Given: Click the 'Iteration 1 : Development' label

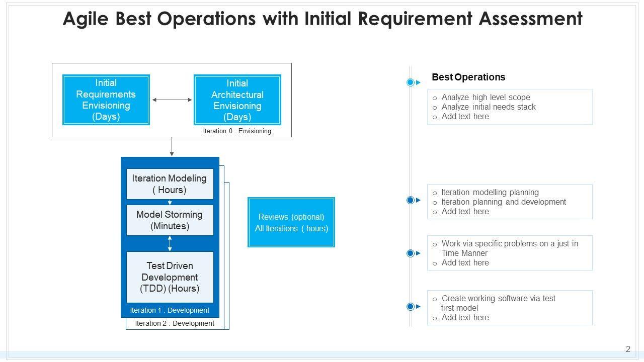Looking at the screenshot, I should tap(170, 310).
